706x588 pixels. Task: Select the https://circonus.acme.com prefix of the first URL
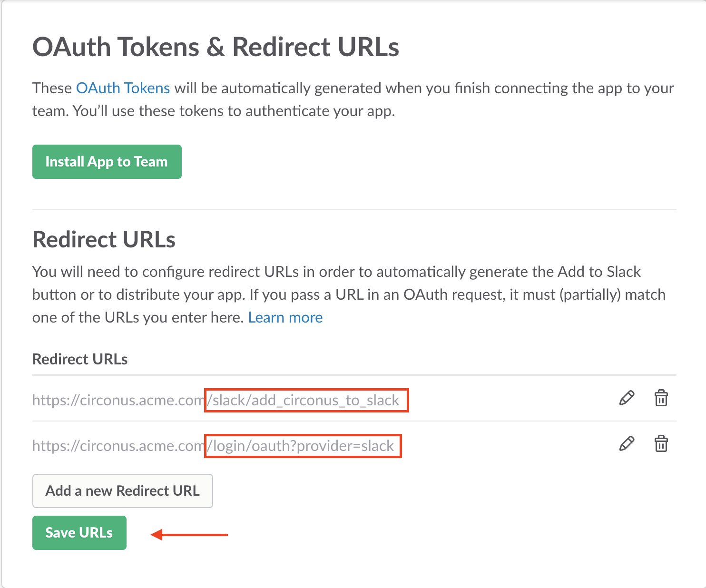[x=118, y=400]
